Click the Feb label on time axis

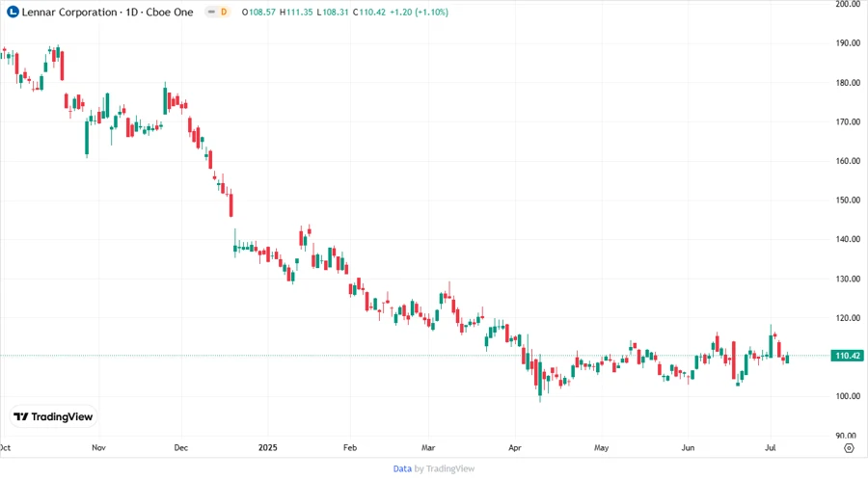[350, 447]
